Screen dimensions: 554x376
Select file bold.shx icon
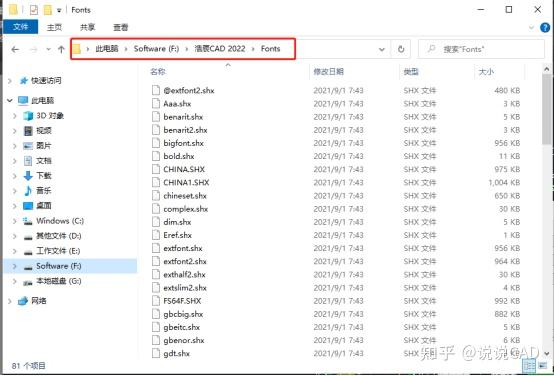tap(156, 156)
